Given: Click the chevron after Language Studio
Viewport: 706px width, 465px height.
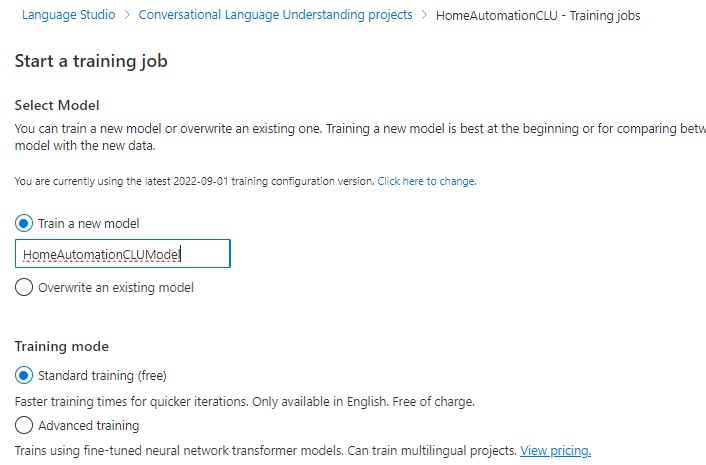Looking at the screenshot, I should (x=127, y=16).
